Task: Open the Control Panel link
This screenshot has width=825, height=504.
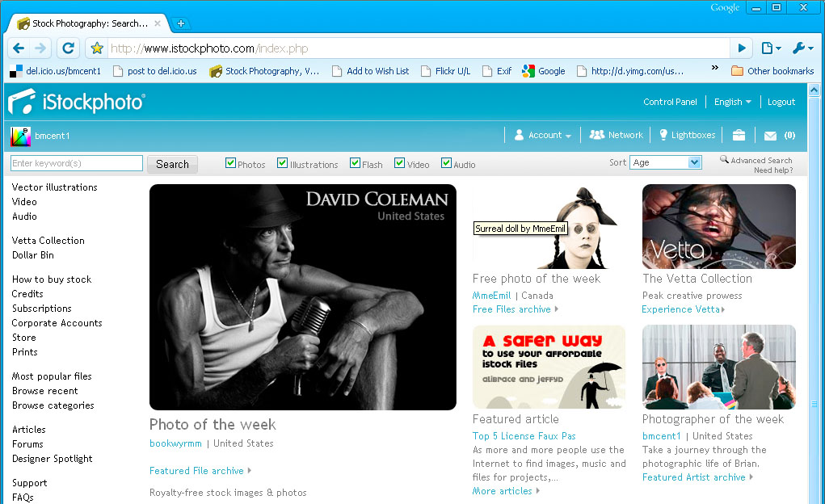Action: click(x=670, y=102)
